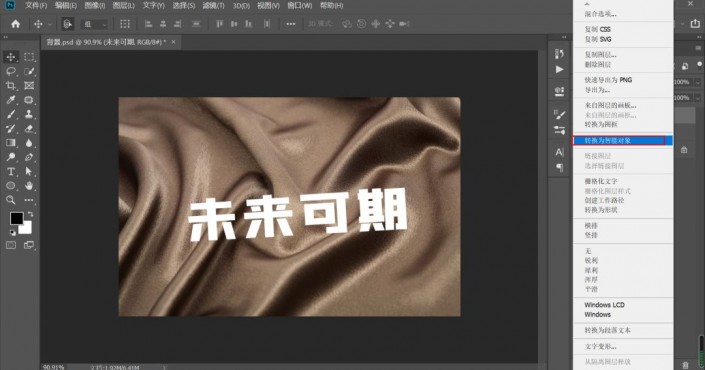The image size is (705, 370).
Task: Select the Move tool in the toolbox
Action: point(10,57)
